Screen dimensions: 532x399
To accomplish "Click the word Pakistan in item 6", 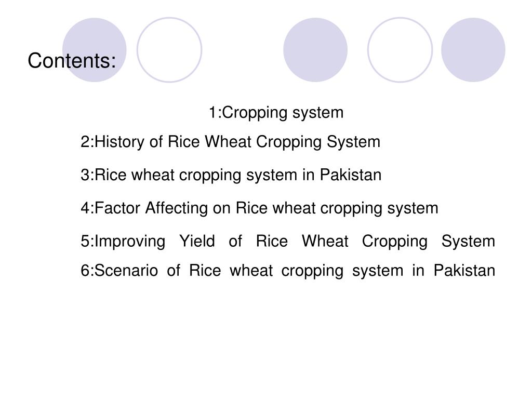I will pyautogui.click(x=464, y=271).
